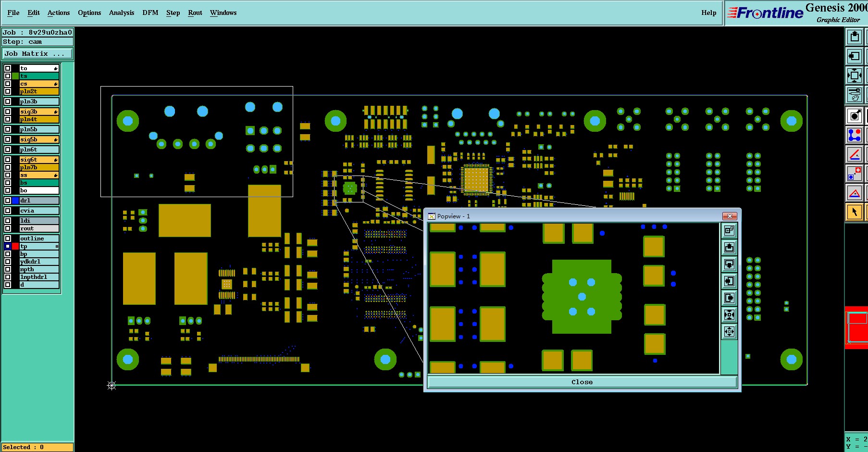This screenshot has width=868, height=452.
Task: Click the pan-left arrow icon in right toolbar
Action: tap(854, 56)
